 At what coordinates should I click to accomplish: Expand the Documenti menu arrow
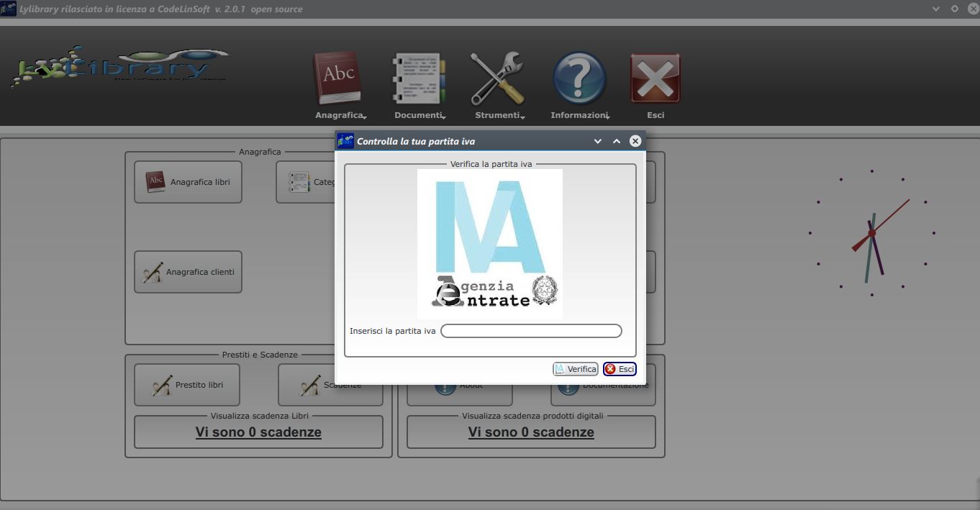(443, 117)
